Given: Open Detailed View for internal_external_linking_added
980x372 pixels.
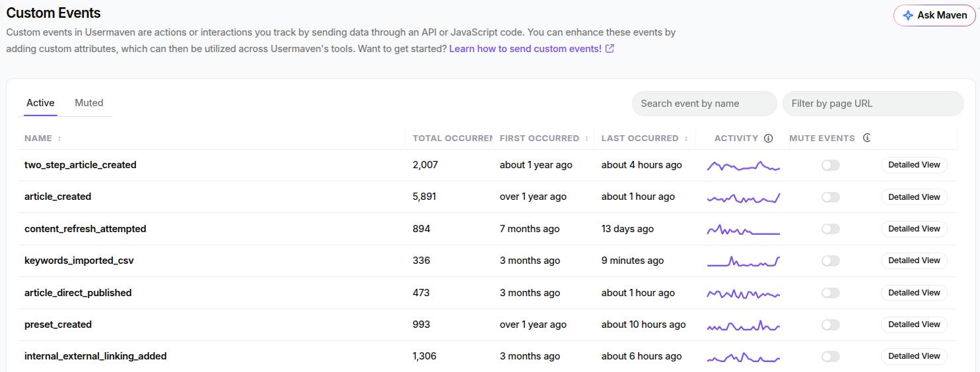Looking at the screenshot, I should [914, 356].
